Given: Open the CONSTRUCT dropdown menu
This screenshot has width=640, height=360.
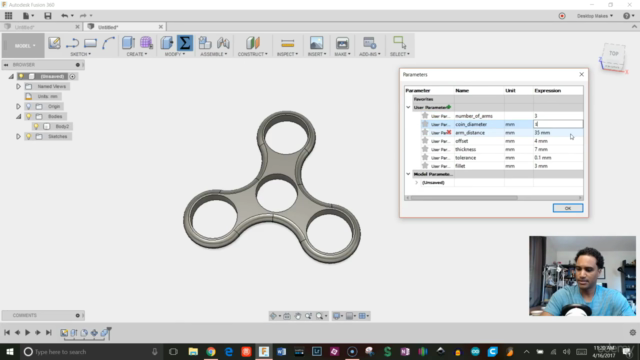Looking at the screenshot, I should [x=253, y=54].
